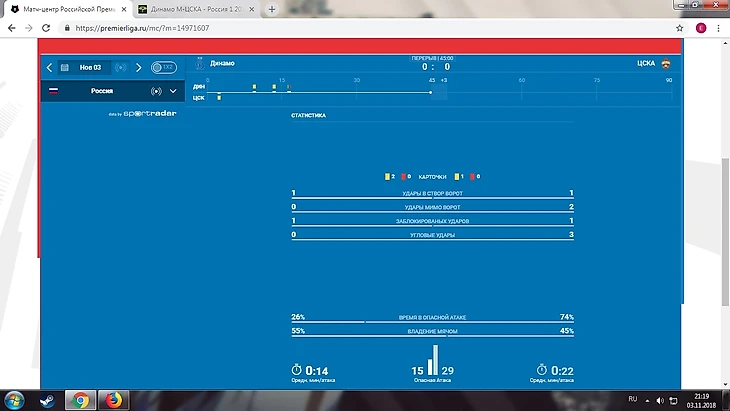Image resolution: width=730 pixels, height=411 pixels.
Task: Open Chrome from the taskbar
Action: [80, 400]
